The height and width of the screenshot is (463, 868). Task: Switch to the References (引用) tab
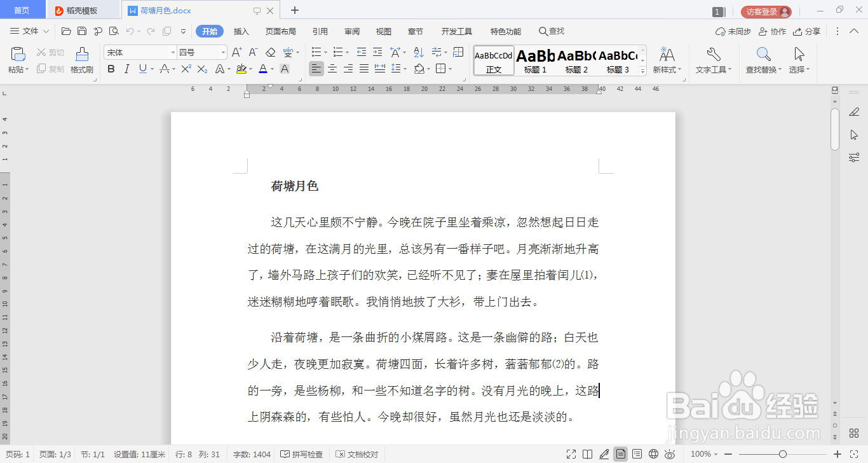click(x=320, y=31)
